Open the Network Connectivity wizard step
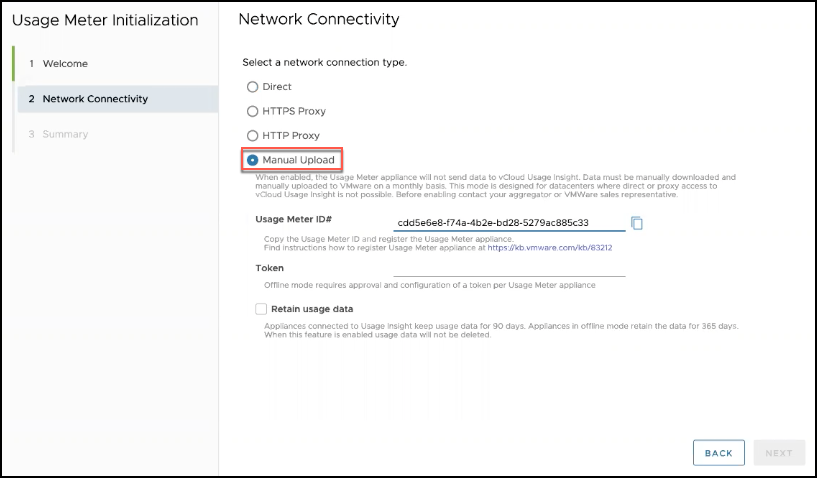817x478 pixels. click(95, 99)
